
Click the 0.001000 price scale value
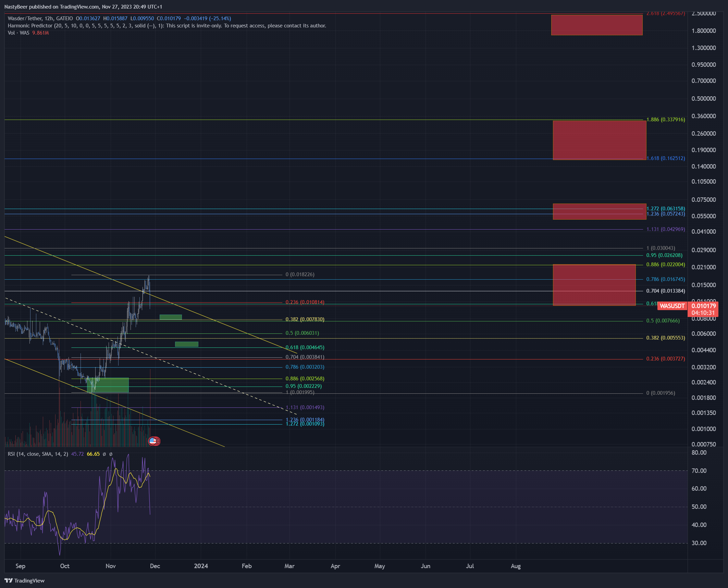[704, 429]
